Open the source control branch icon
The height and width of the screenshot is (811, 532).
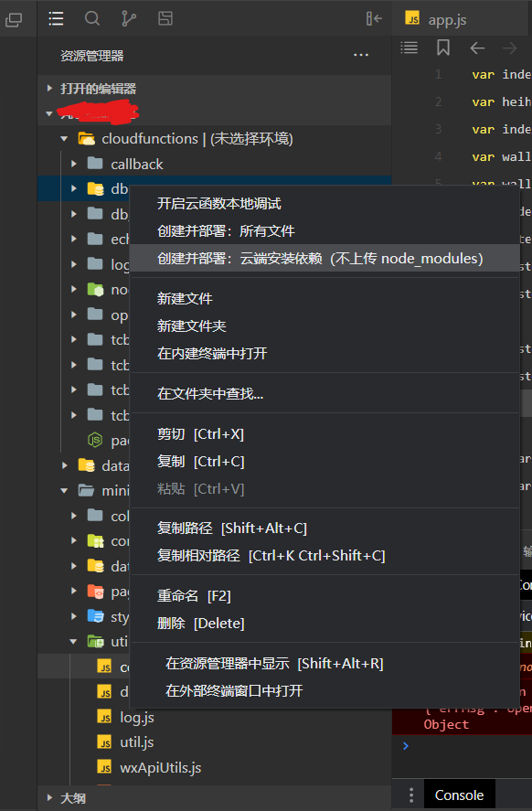point(129,18)
